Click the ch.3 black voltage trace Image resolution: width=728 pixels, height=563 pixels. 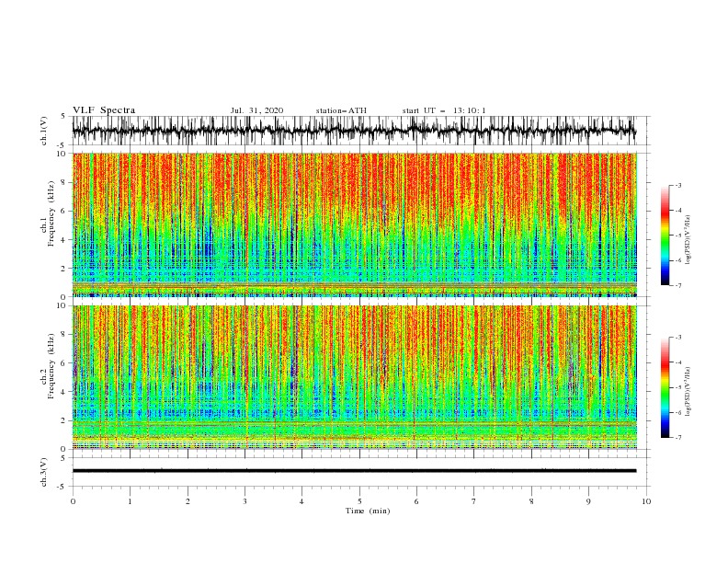point(354,471)
